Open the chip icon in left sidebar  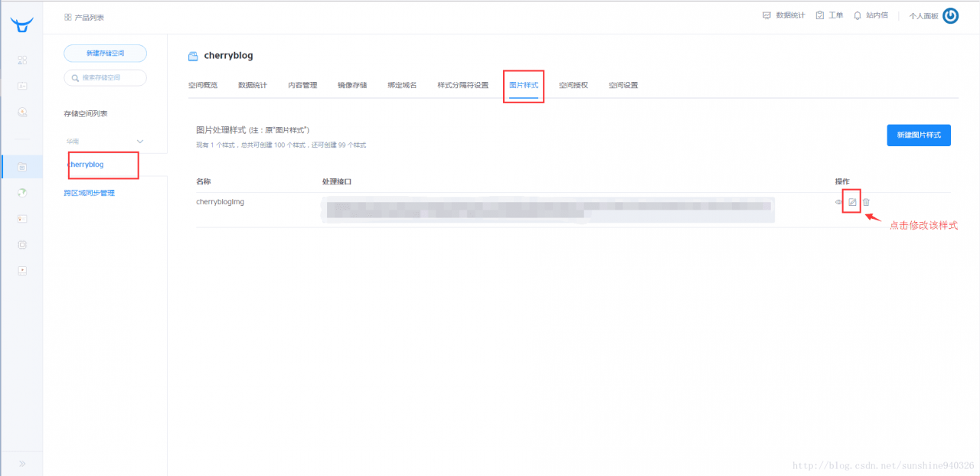click(22, 245)
